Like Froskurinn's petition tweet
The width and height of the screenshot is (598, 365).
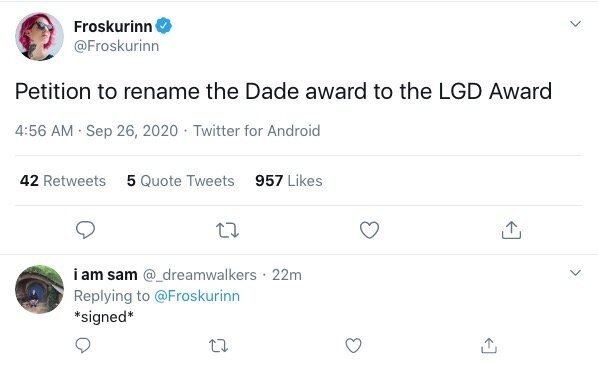pos(370,230)
